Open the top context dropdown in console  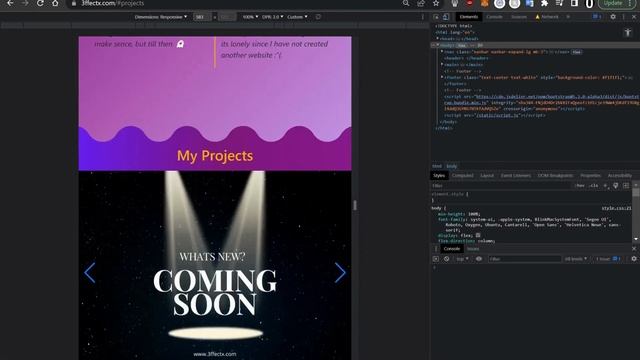(462, 259)
